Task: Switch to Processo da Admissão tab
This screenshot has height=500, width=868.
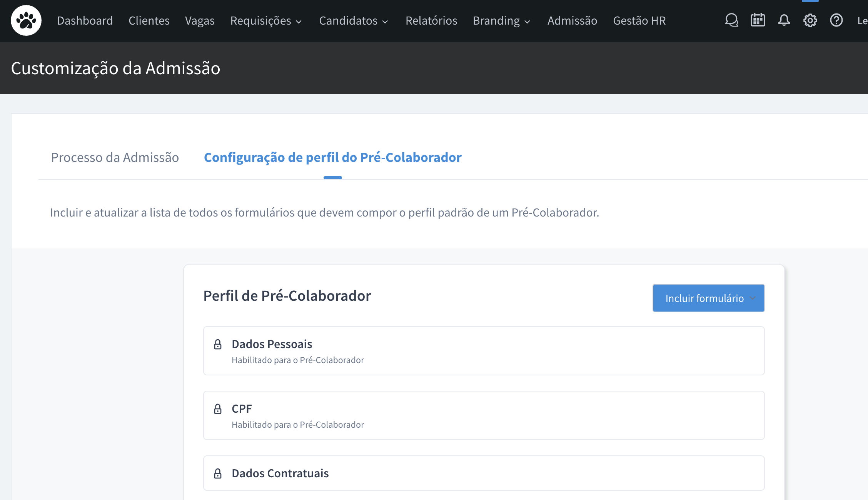Action: (x=115, y=157)
